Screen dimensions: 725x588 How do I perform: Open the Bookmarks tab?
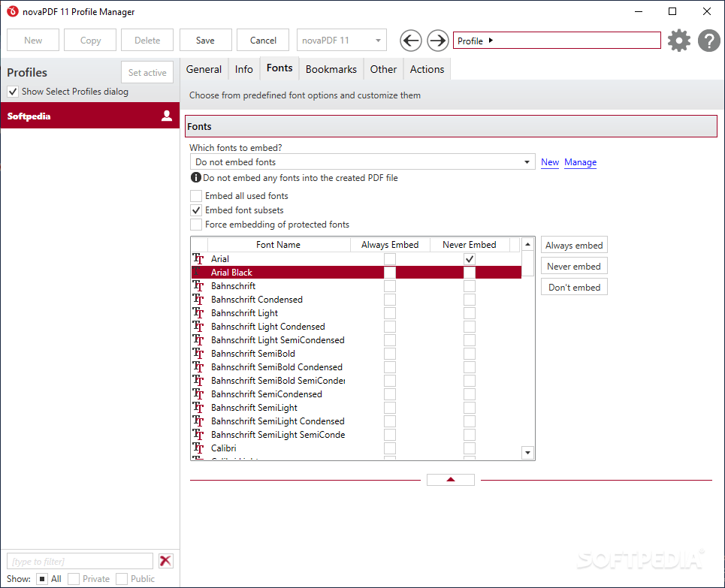click(x=331, y=69)
